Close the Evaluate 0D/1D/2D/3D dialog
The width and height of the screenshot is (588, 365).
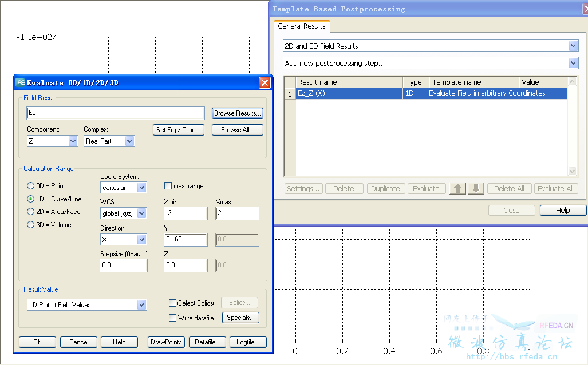[265, 82]
